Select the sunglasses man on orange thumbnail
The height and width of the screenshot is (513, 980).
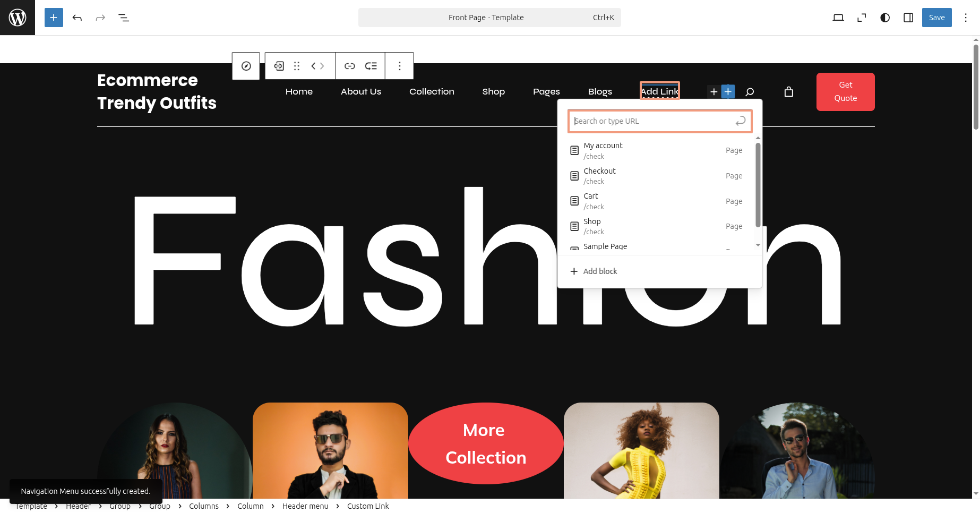tap(330, 450)
